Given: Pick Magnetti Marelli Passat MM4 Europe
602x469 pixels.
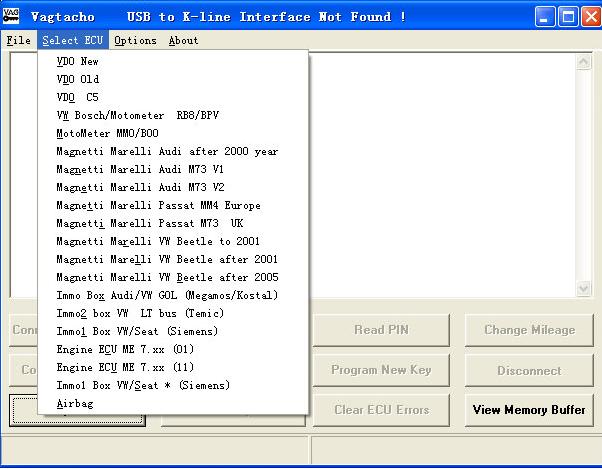Looking at the screenshot, I should [173, 206].
